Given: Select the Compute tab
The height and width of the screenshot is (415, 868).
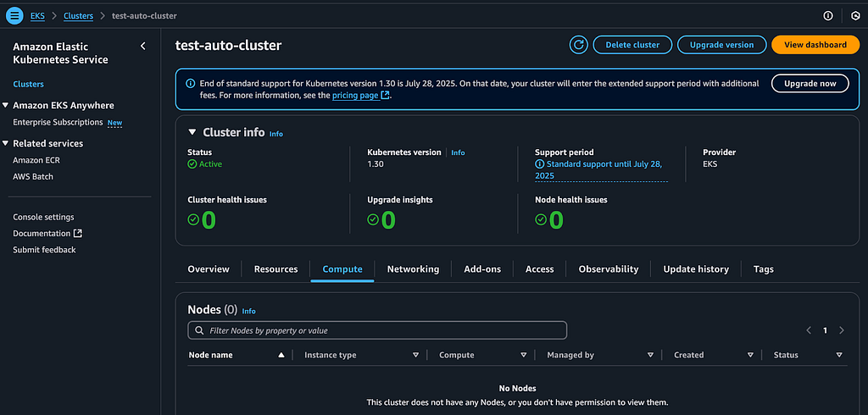Looking at the screenshot, I should (x=342, y=269).
